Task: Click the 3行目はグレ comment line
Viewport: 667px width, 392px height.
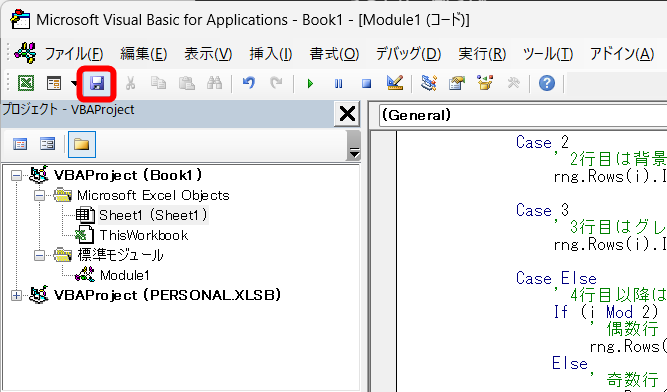Action: coord(610,227)
